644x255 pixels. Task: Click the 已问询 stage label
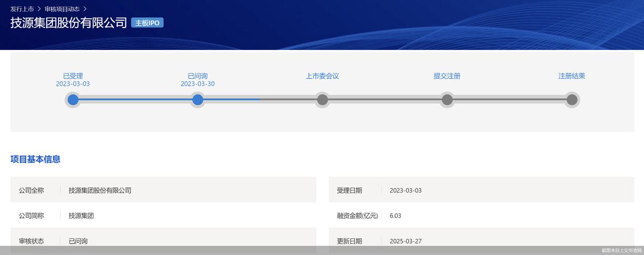click(x=198, y=76)
